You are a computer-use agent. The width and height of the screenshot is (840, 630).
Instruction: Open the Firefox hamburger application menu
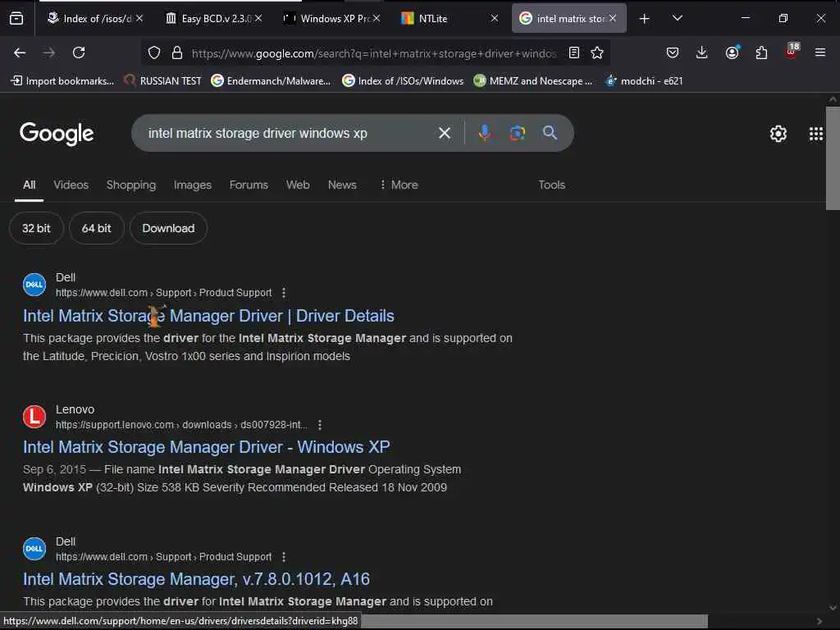[x=820, y=52]
